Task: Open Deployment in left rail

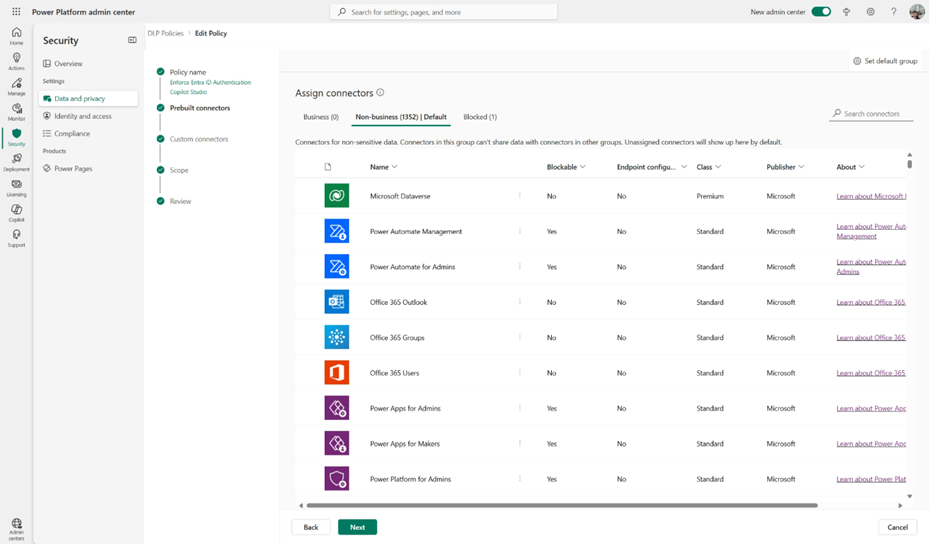Action: (17, 162)
